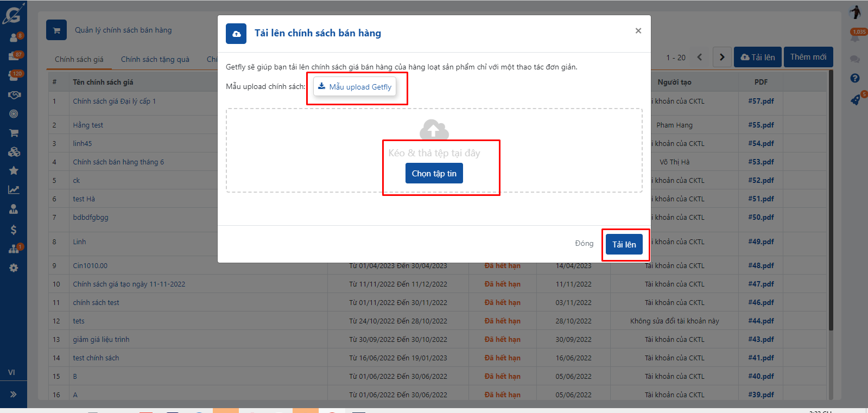868x413 pixels.
Task: Click the Getfly logo in the sidebar
Action: tap(13, 14)
